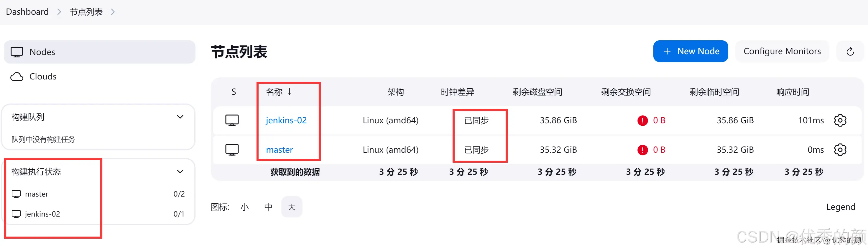
Task: Go to Dashboard in the breadcrumb
Action: point(27,12)
